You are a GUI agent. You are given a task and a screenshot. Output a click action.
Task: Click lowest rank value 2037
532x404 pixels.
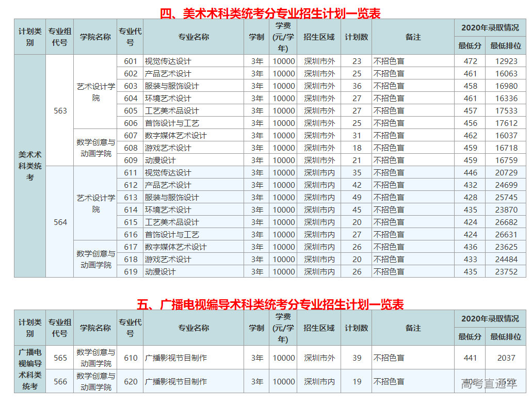point(506,358)
